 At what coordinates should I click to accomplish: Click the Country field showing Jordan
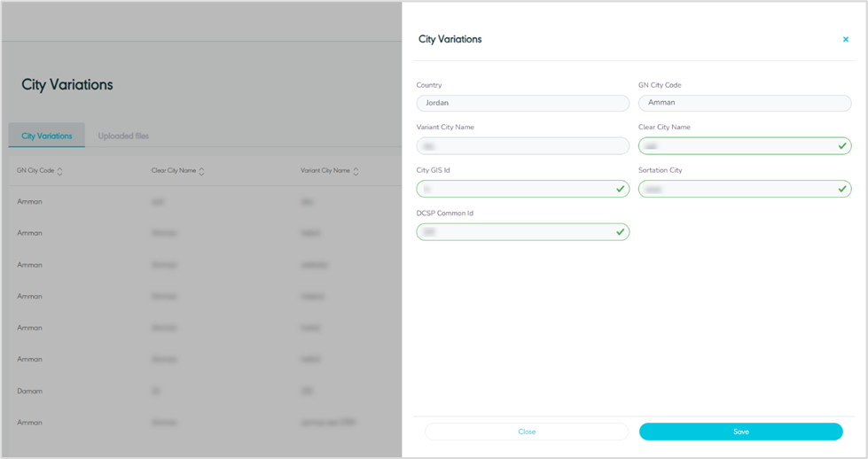click(522, 103)
